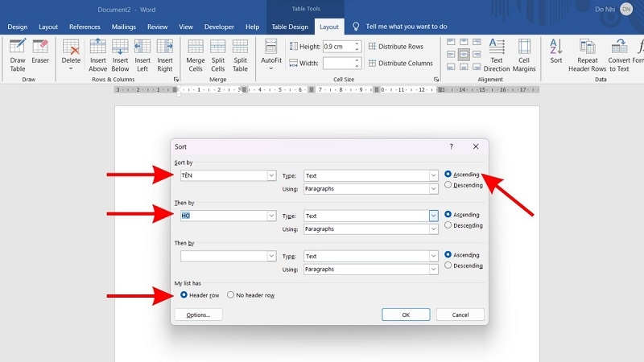644x362 pixels.
Task: Switch to the Table Design tab
Action: 289,27
